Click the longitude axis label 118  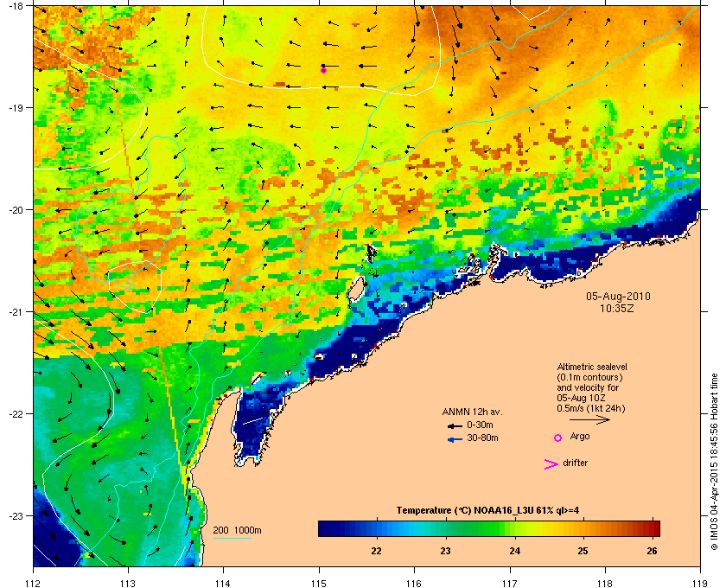pos(605,583)
